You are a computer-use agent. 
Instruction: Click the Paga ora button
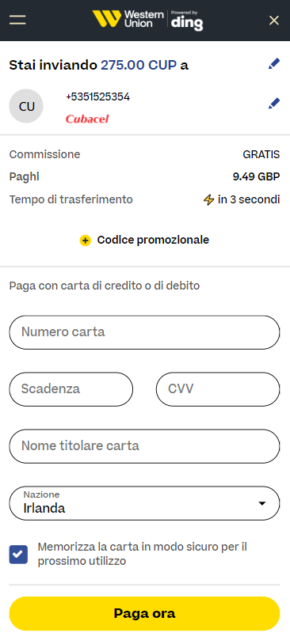pyautogui.click(x=144, y=614)
